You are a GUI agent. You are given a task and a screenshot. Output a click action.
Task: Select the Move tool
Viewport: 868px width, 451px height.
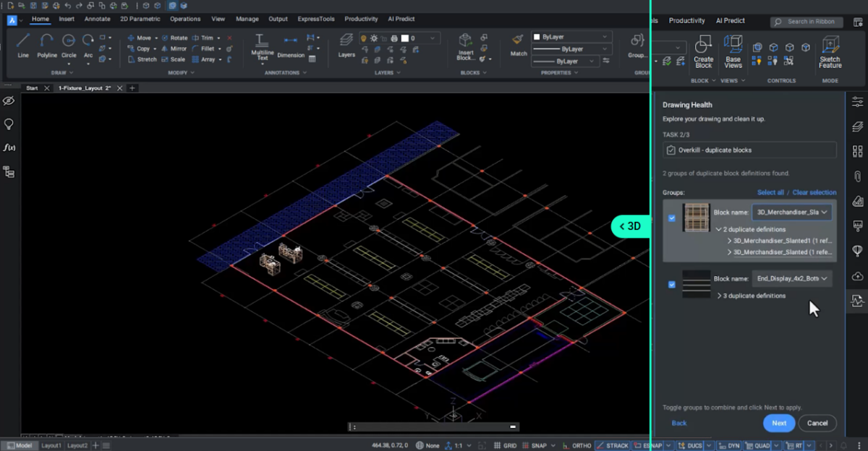coord(142,37)
